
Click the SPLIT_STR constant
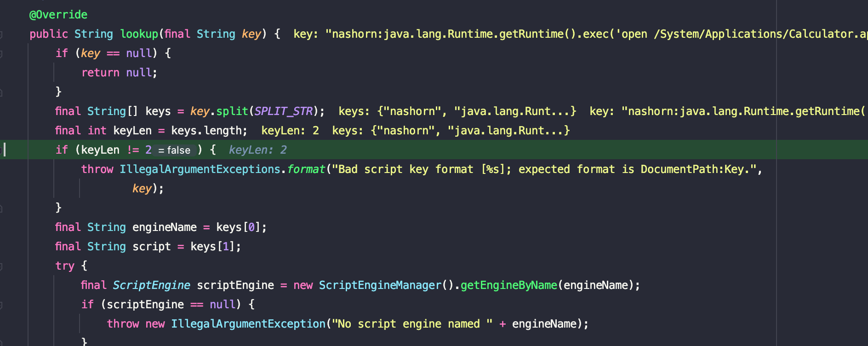[x=284, y=111]
